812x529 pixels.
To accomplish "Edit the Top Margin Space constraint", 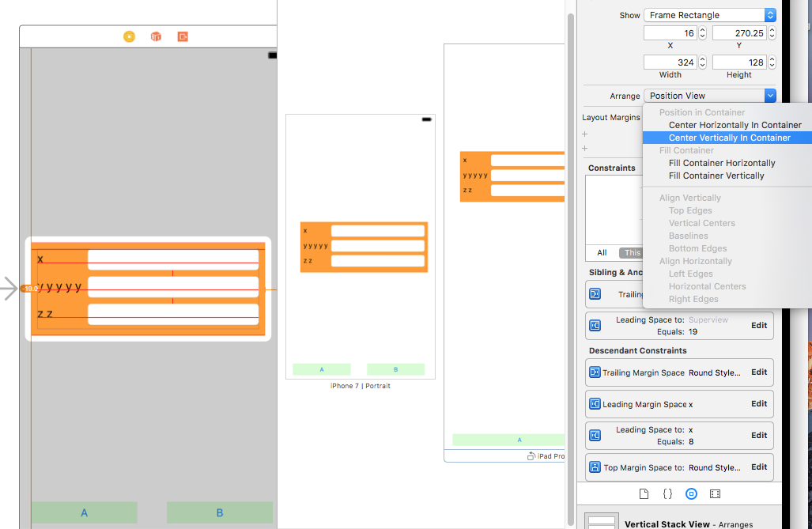I will (759, 467).
